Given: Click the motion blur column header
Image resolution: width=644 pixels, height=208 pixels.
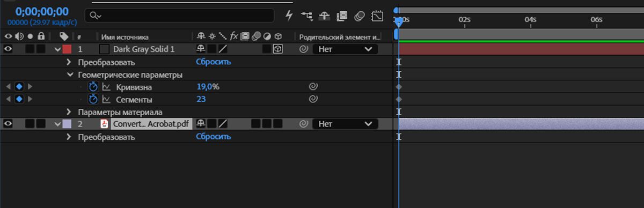Looking at the screenshot, I should [256, 36].
